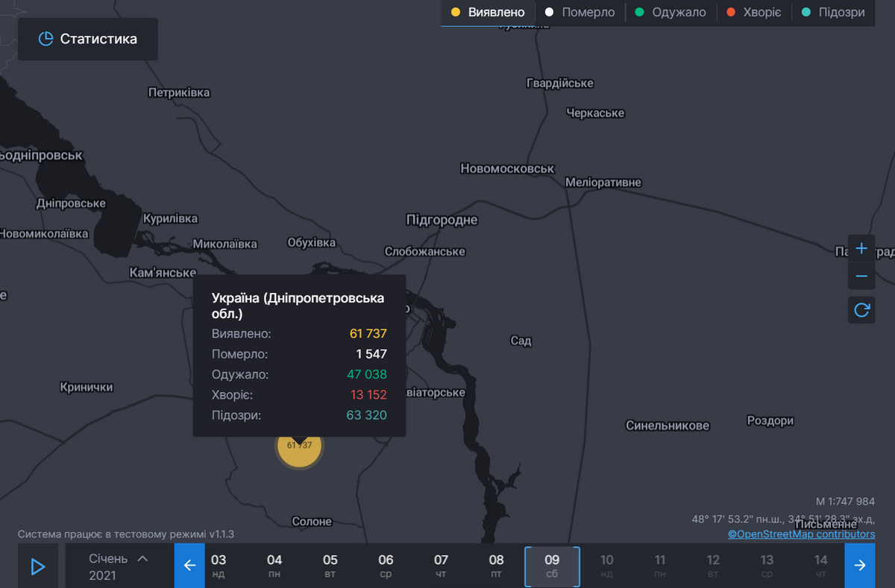Reset the map view with refresh icon
This screenshot has width=895, height=588.
point(861,310)
